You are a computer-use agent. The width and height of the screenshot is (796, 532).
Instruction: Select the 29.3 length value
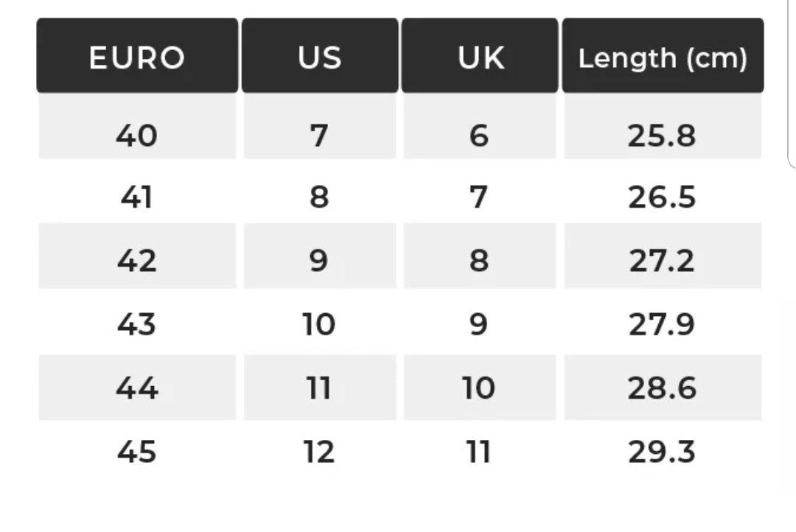pos(662,451)
